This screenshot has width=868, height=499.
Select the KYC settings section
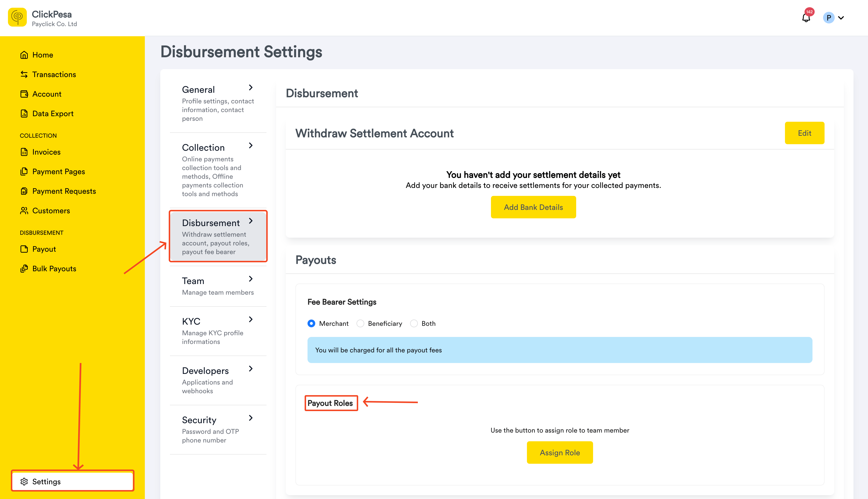tap(218, 331)
